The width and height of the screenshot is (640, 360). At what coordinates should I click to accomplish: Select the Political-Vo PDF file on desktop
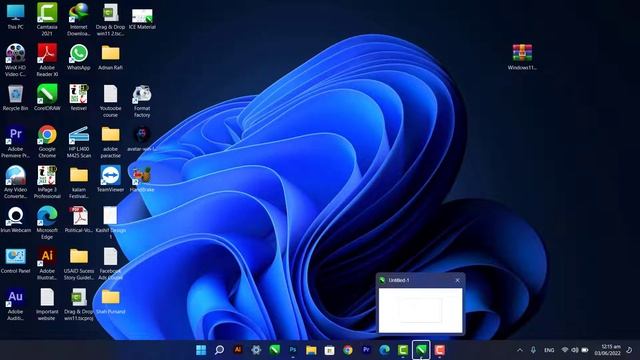pyautogui.click(x=78, y=220)
